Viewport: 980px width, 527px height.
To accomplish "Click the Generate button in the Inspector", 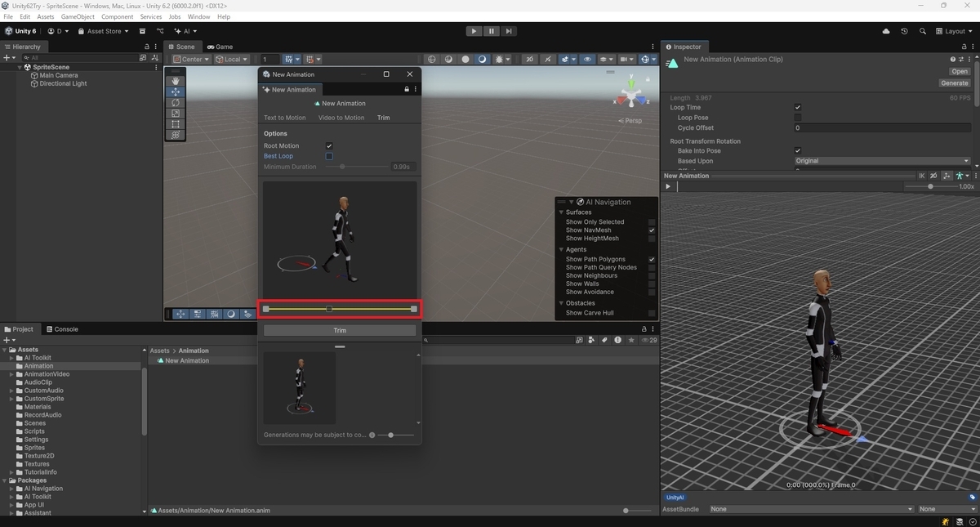I will [955, 83].
